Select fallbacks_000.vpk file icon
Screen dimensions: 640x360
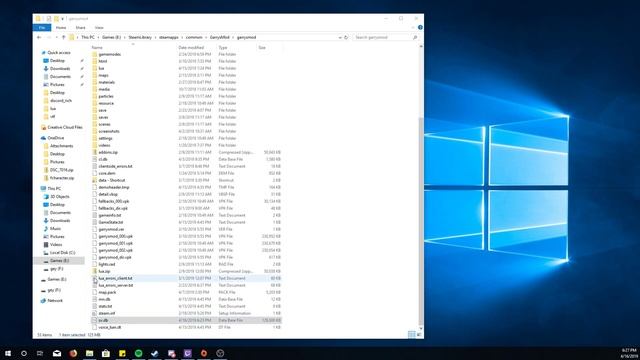95,201
